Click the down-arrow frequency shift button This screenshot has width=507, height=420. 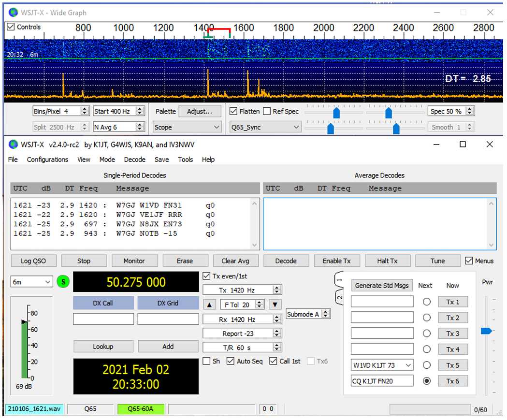(275, 304)
